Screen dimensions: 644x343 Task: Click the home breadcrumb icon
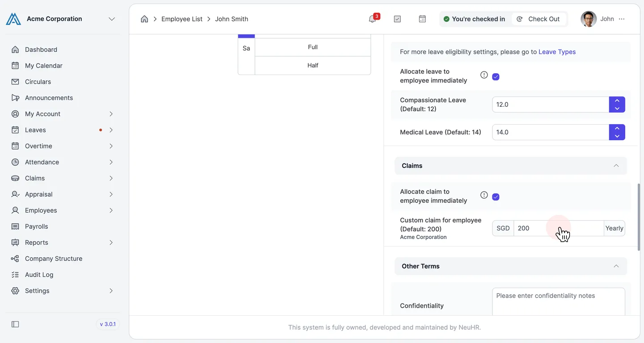click(x=144, y=19)
